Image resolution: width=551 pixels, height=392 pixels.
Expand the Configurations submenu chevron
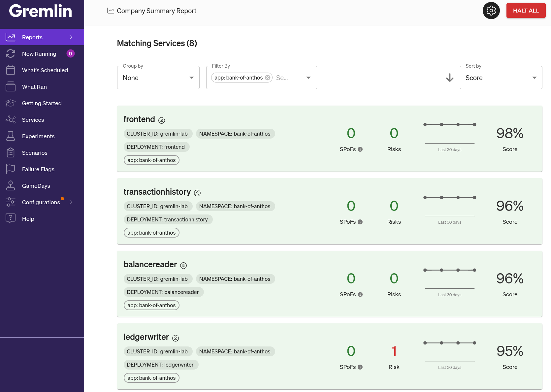71,202
